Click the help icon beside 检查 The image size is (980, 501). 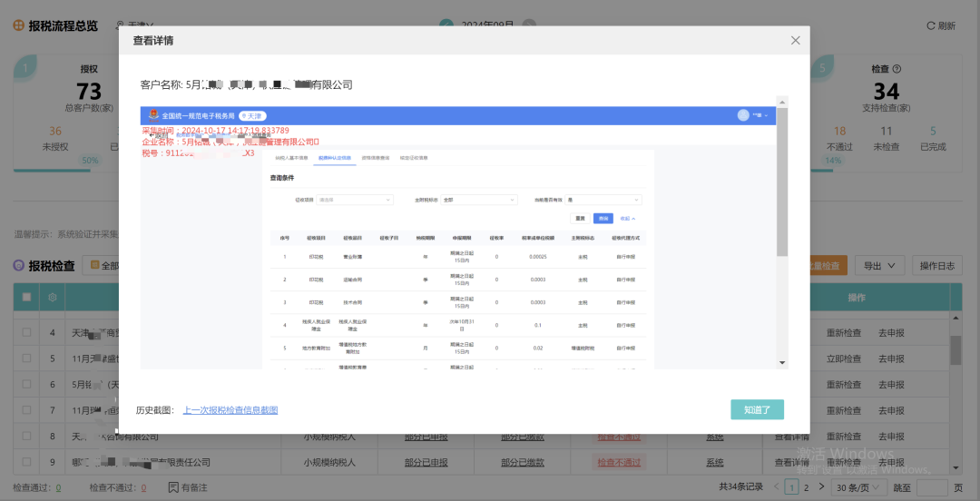click(x=897, y=69)
